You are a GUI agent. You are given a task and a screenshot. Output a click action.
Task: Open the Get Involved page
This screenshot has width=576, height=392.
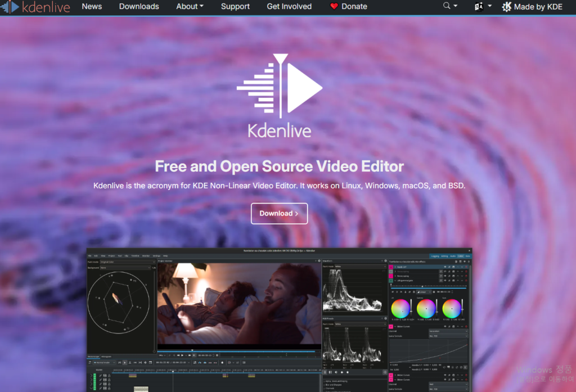coord(289,6)
